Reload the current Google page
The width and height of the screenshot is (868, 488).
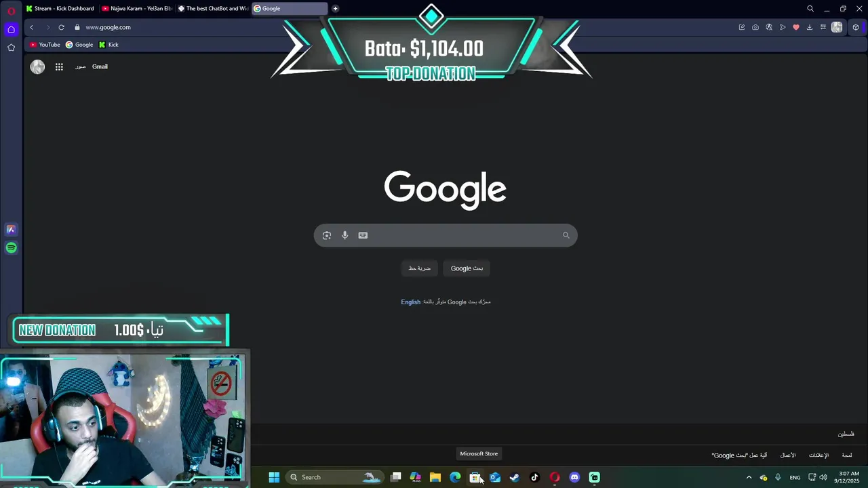[x=61, y=27]
